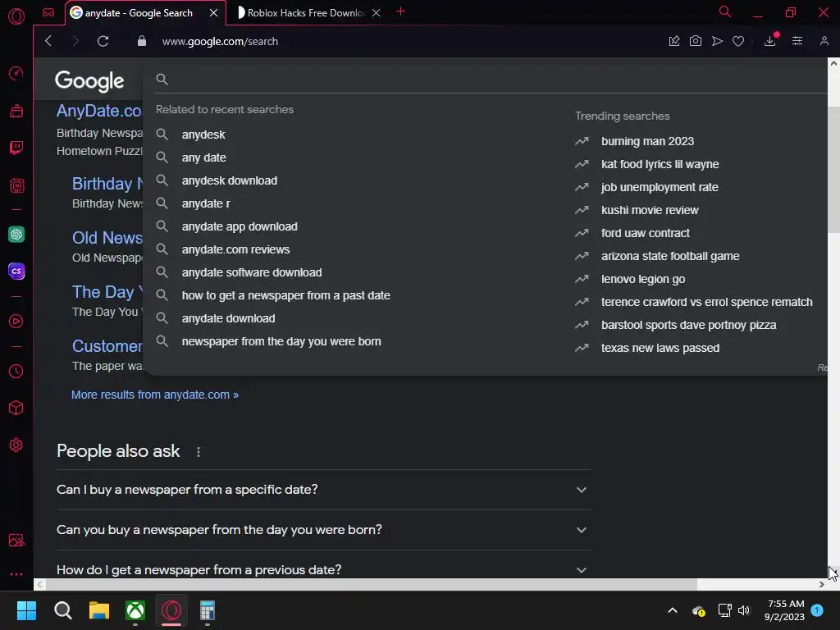Go back to previous page
Viewport: 840px width, 630px height.
48,41
